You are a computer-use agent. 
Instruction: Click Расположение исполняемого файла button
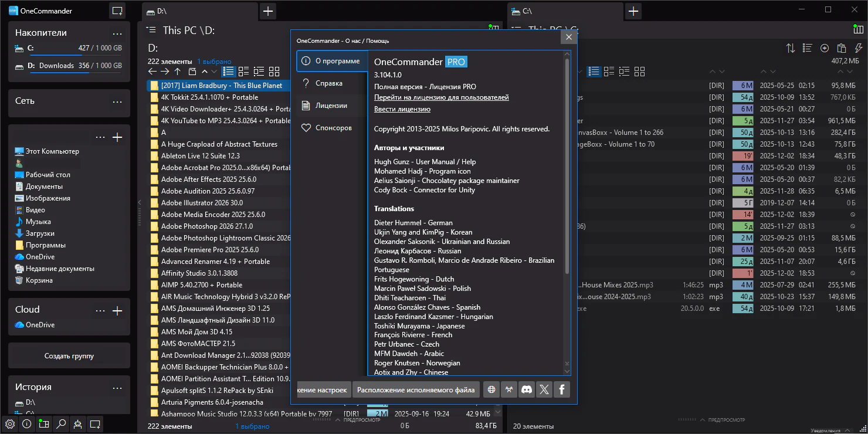pyautogui.click(x=416, y=389)
